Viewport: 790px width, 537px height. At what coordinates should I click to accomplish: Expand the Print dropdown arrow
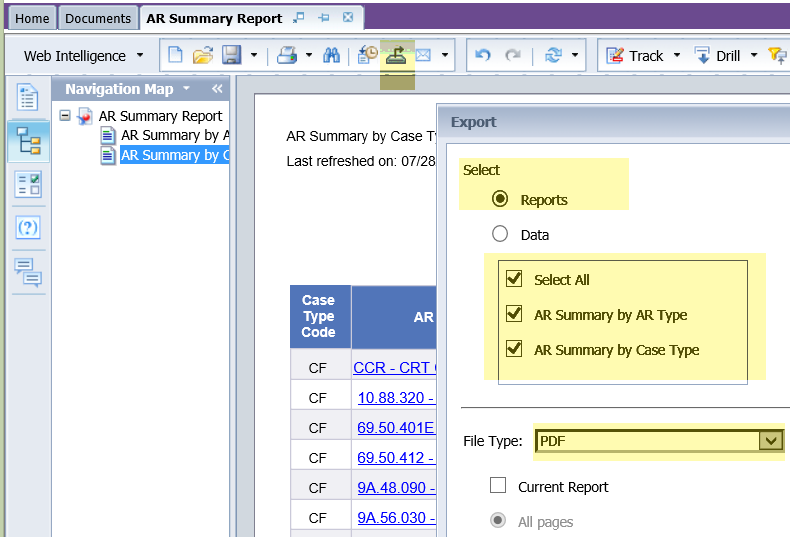[309, 55]
